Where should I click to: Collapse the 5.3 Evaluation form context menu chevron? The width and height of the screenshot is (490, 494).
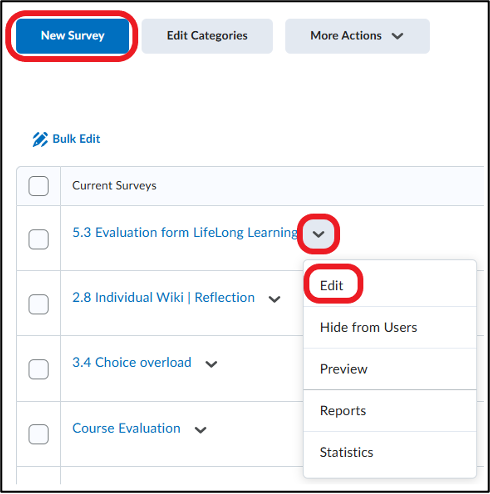pos(318,234)
